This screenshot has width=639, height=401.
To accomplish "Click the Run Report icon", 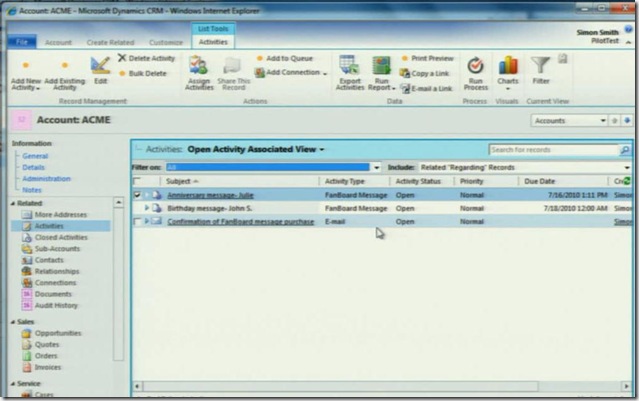I will (381, 65).
